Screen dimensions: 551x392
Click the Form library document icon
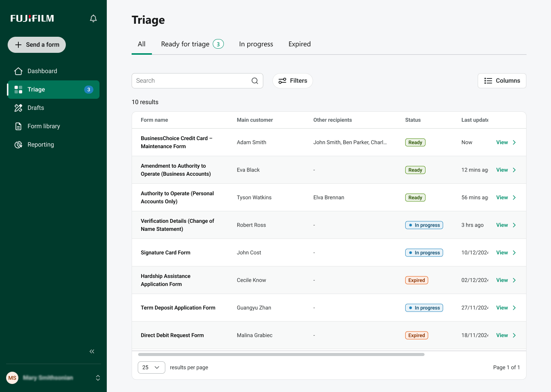pos(18,126)
